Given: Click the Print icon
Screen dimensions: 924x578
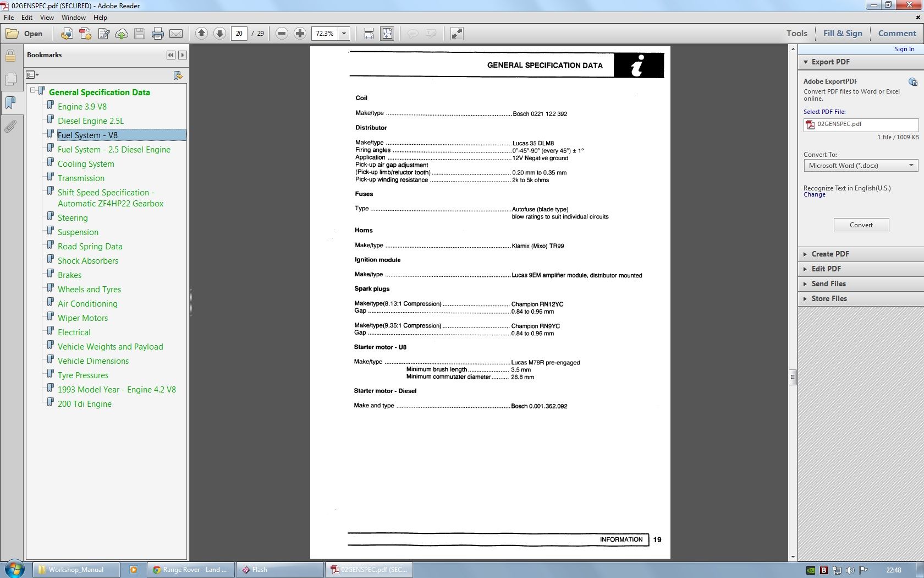Looking at the screenshot, I should [158, 34].
